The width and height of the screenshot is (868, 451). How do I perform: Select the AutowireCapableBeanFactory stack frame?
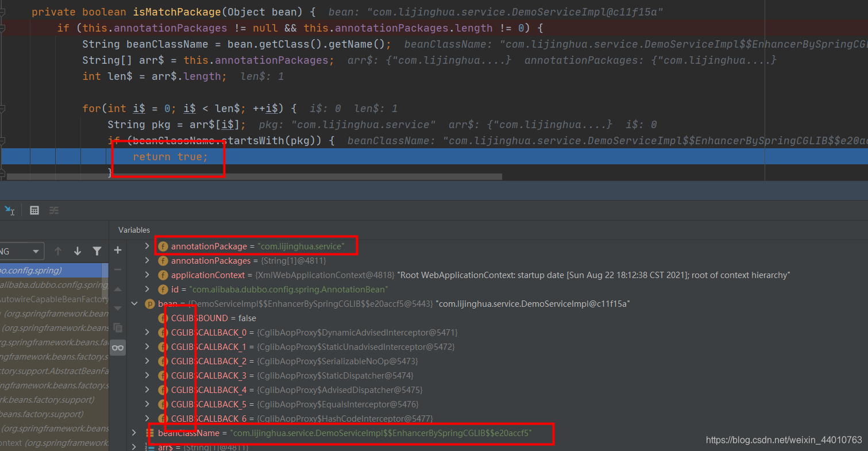pyautogui.click(x=54, y=299)
